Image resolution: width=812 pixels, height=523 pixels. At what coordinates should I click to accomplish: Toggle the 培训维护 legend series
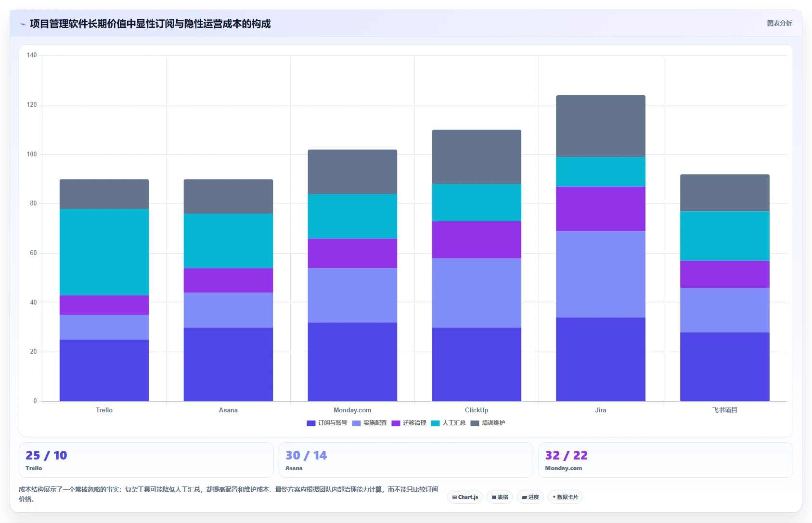(x=488, y=423)
